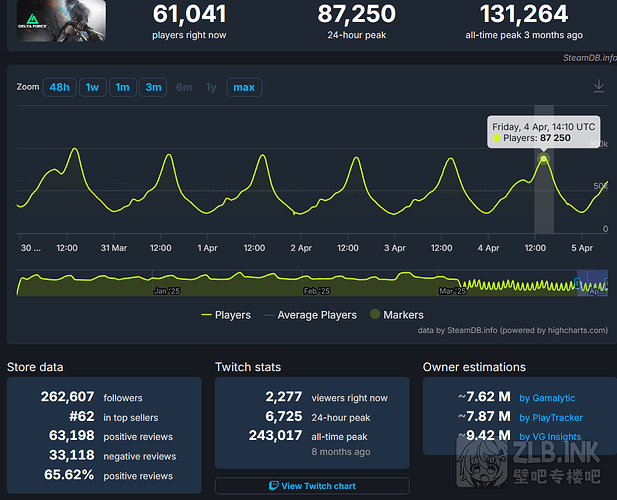Open the View Twitch chart button
The height and width of the screenshot is (500, 617).
tap(312, 486)
